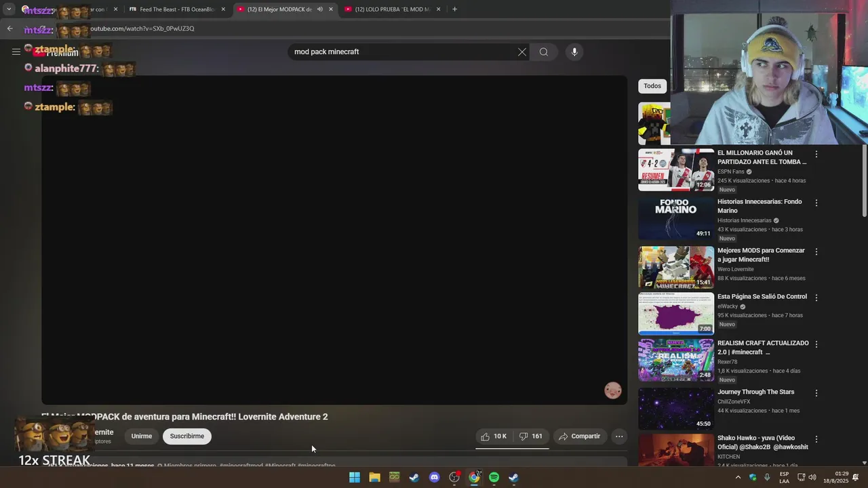Open Fondo Marino video thumbnail
Screen dimensions: 868x488
coord(676,218)
